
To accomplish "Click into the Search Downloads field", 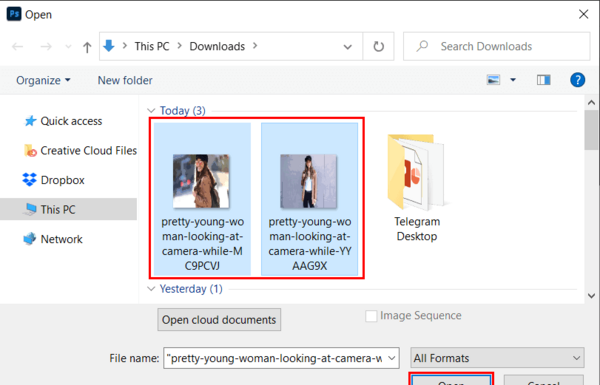I will point(497,46).
